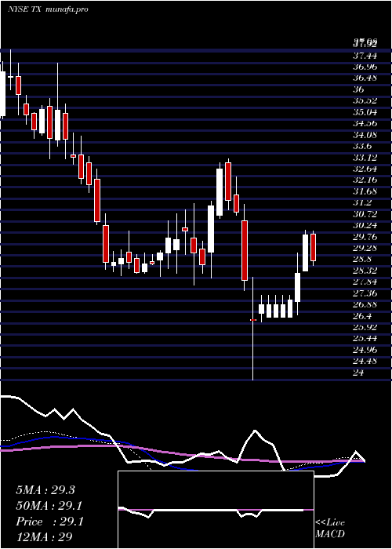The width and height of the screenshot is (392, 549).
Task: Click the 30.72 price axis label
Action: tap(365, 214)
